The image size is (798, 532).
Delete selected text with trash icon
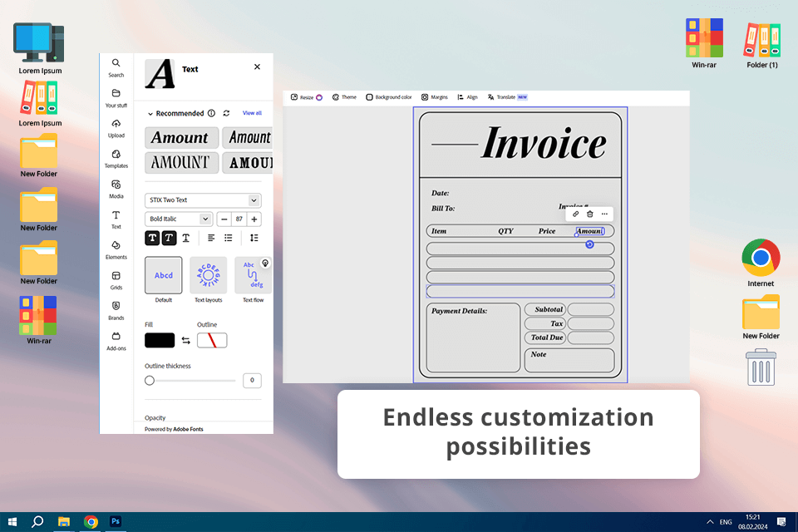click(590, 214)
